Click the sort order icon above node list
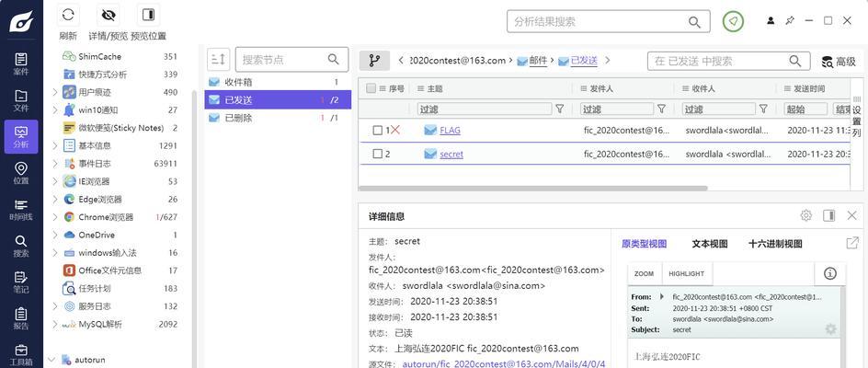Image resolution: width=868 pixels, height=368 pixels. (x=219, y=59)
